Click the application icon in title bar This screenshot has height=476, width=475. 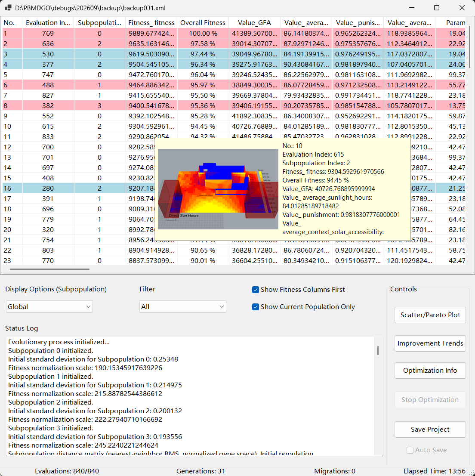pyautogui.click(x=8, y=8)
